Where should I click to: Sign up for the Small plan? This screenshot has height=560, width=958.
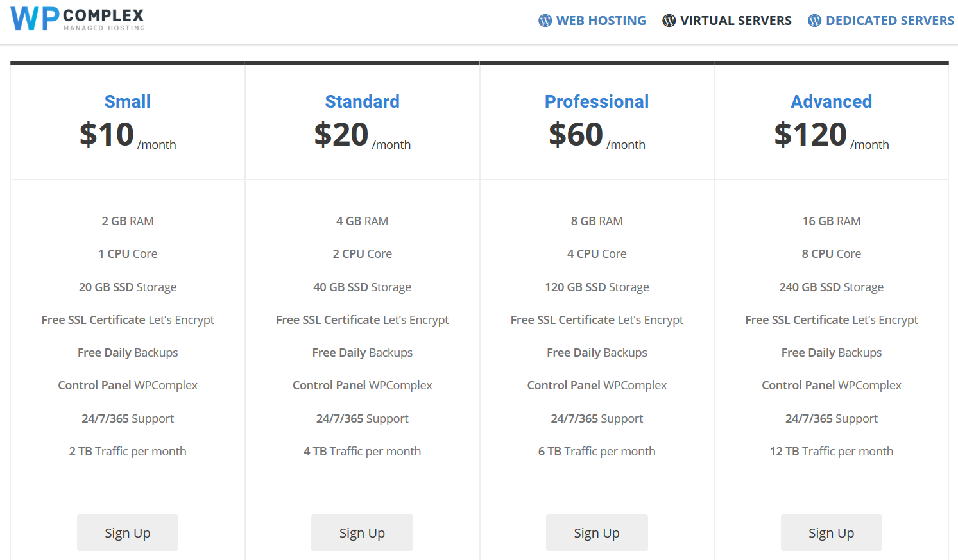tap(128, 532)
